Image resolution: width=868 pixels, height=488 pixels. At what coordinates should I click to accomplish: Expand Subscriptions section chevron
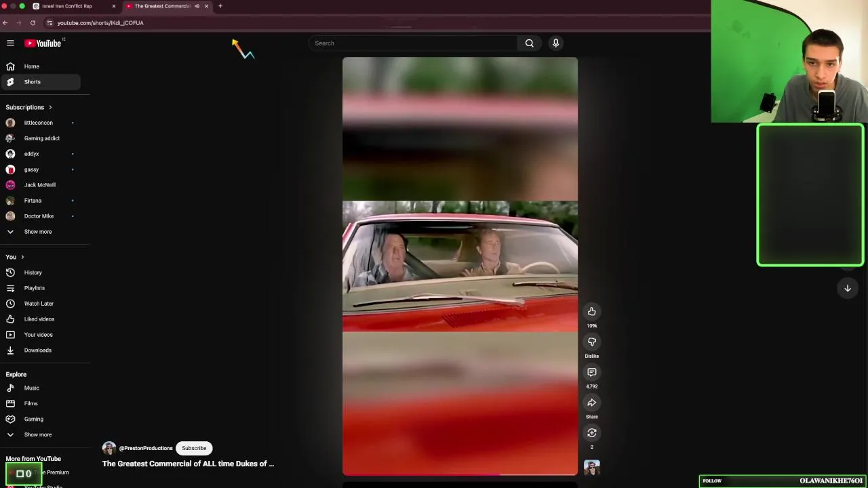tap(50, 107)
